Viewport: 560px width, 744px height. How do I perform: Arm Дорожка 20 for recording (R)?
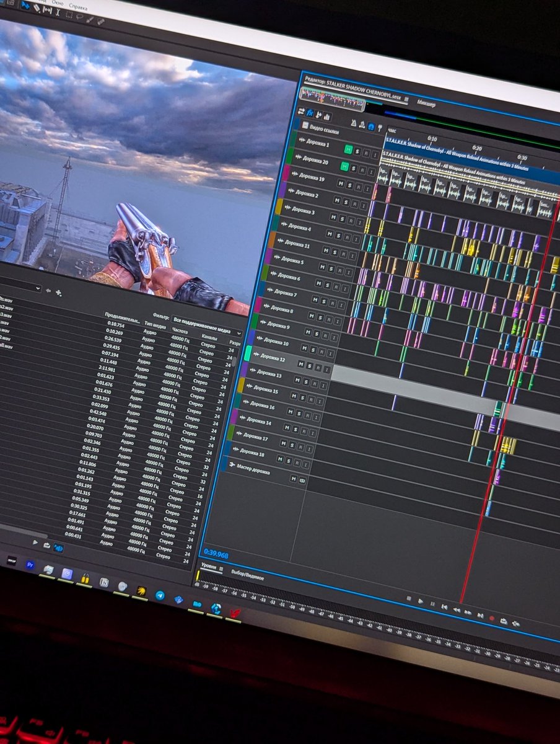(362, 170)
